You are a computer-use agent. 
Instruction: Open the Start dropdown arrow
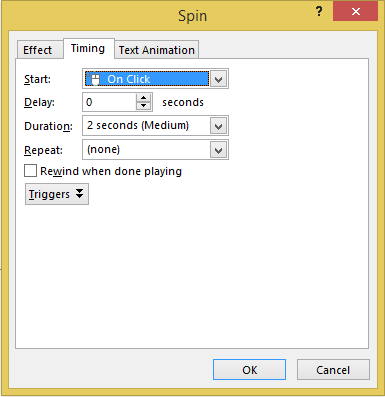pyautogui.click(x=219, y=79)
